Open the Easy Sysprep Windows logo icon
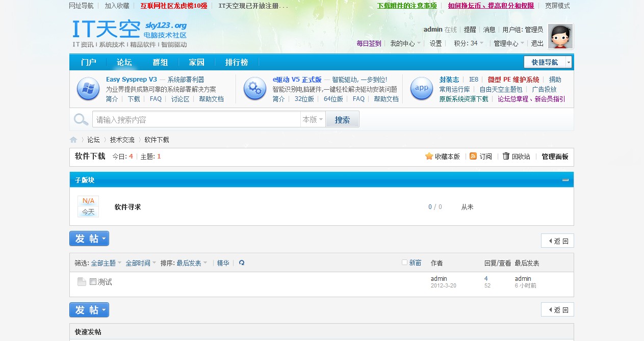644x341 pixels. [88, 89]
